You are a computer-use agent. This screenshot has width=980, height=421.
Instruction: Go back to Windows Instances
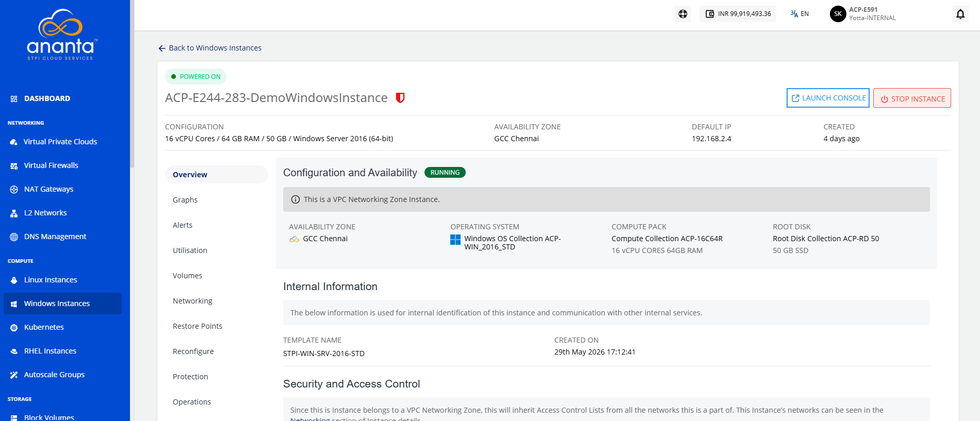pos(210,48)
